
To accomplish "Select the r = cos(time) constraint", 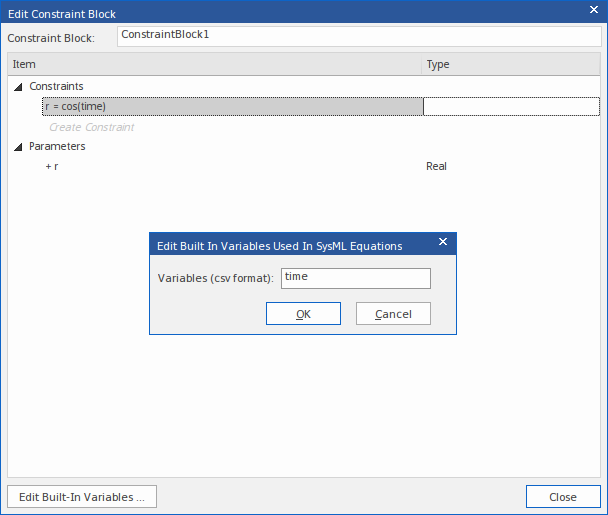I will 232,106.
